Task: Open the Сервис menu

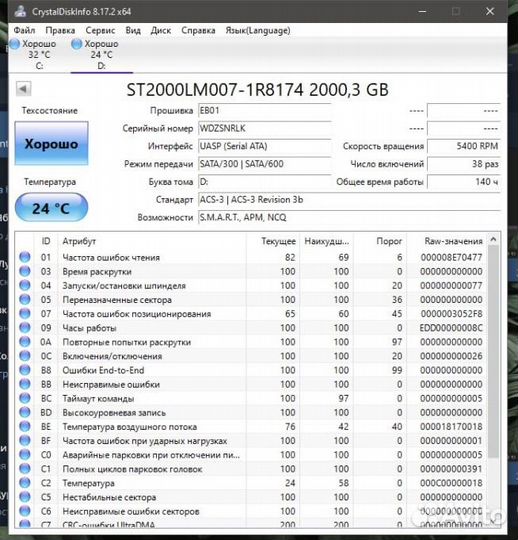Action: point(100,31)
